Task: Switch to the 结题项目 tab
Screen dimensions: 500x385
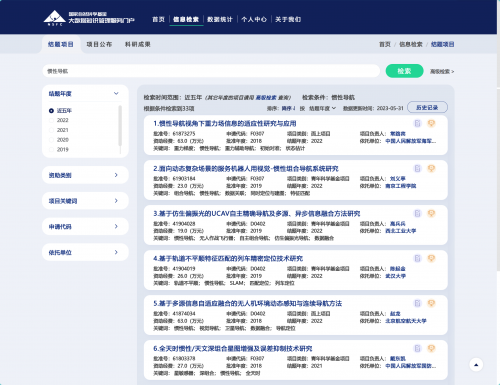Action: [61, 44]
